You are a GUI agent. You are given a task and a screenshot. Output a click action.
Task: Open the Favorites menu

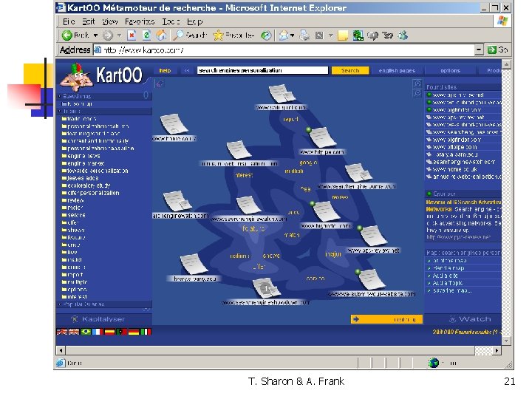(140, 21)
